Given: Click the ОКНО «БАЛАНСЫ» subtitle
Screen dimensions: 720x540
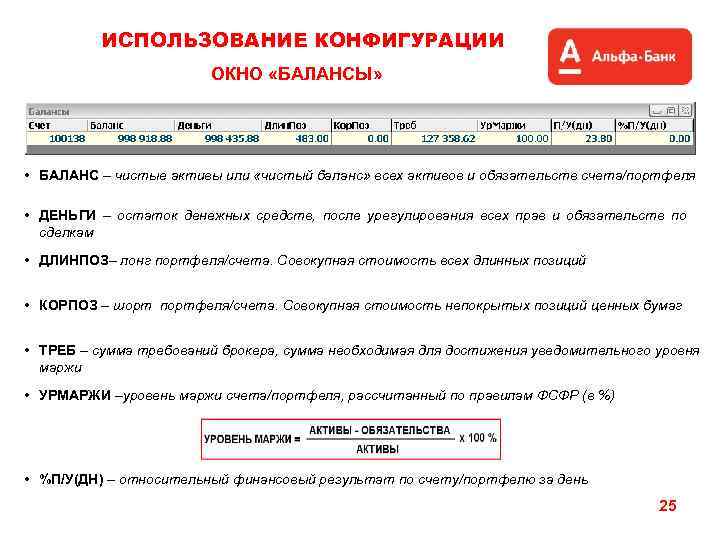Looking at the screenshot, I should pyautogui.click(x=297, y=74).
